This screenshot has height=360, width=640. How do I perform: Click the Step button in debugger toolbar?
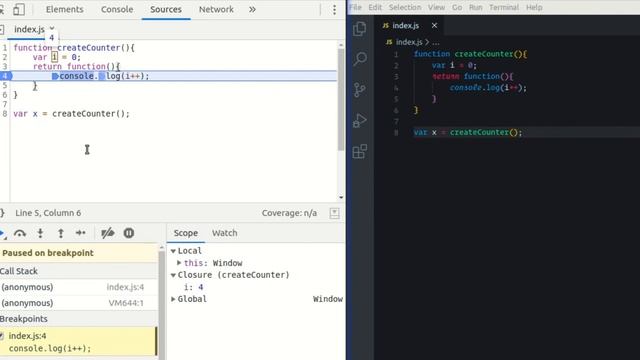point(80,233)
